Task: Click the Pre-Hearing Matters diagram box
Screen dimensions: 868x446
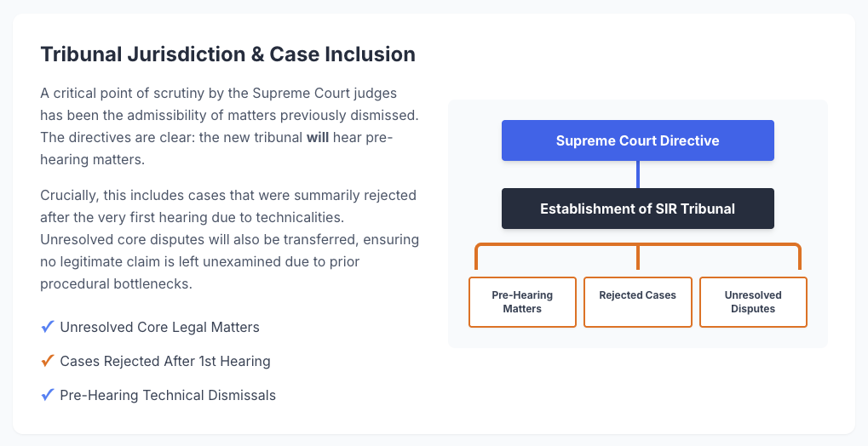Action: tap(522, 302)
